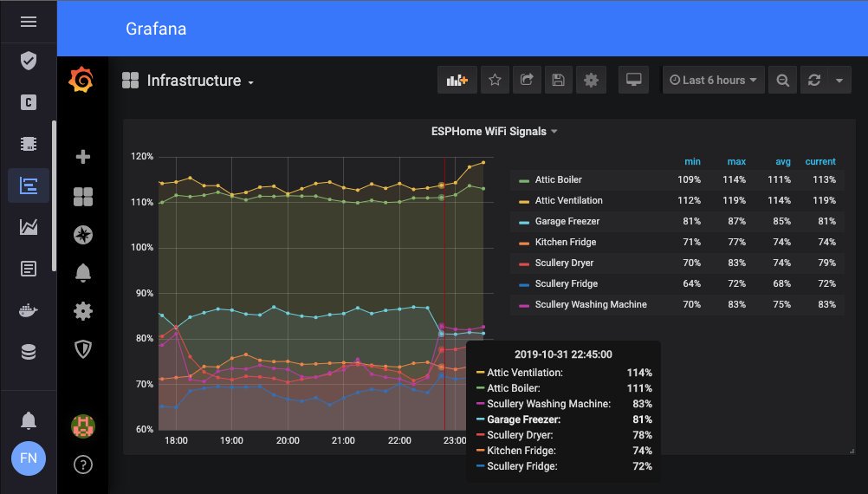Screen dimensions: 868x494
Task: Sort legend by current column
Action: coord(820,162)
